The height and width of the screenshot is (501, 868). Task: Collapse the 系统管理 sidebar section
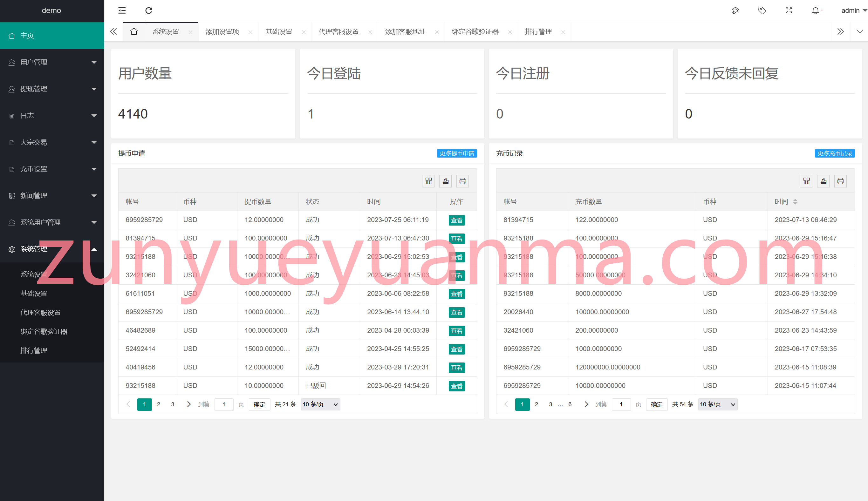click(52, 249)
